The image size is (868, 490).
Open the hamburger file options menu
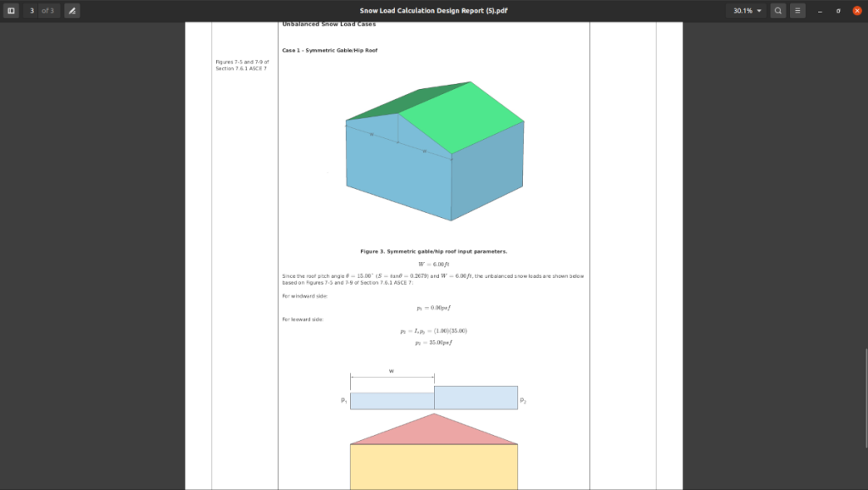point(798,10)
